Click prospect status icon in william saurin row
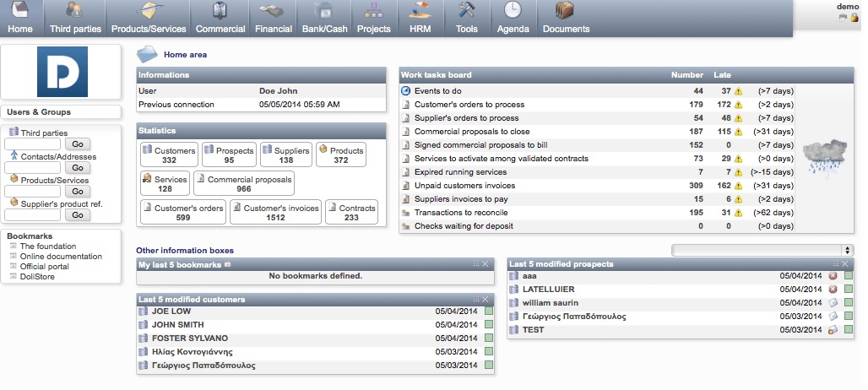This screenshot has height=390, width=868. (x=833, y=302)
